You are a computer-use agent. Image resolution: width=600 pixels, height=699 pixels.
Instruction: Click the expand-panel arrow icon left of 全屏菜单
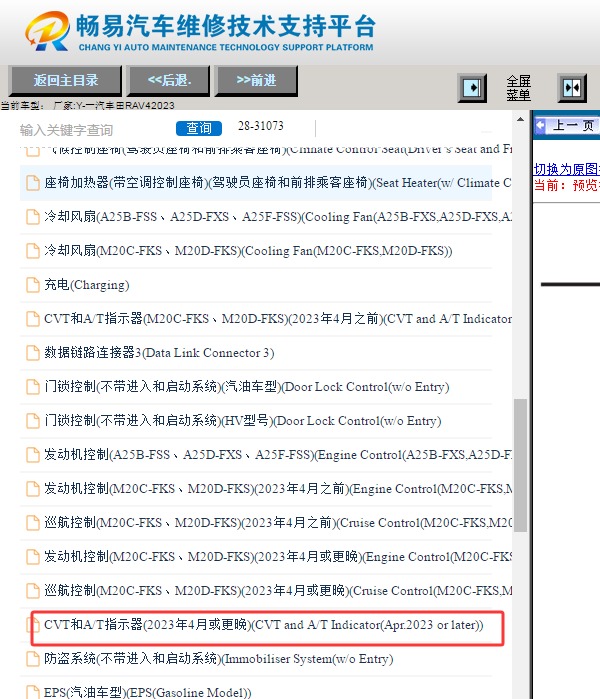click(x=473, y=87)
